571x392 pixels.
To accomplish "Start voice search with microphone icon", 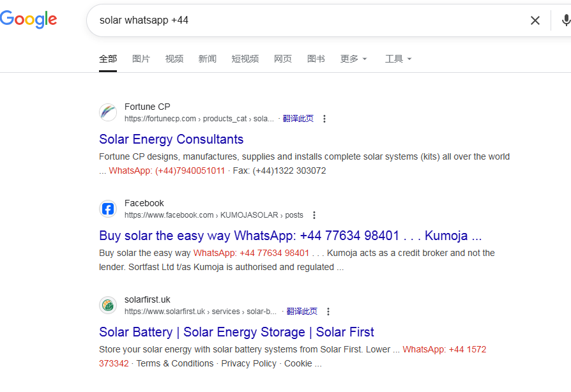I will [x=565, y=20].
